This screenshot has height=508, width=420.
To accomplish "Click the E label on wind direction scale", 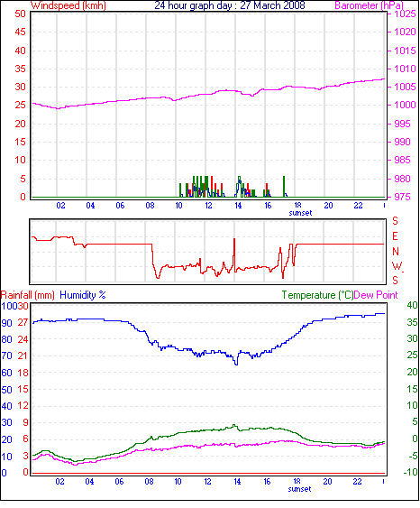I will click(x=395, y=236).
